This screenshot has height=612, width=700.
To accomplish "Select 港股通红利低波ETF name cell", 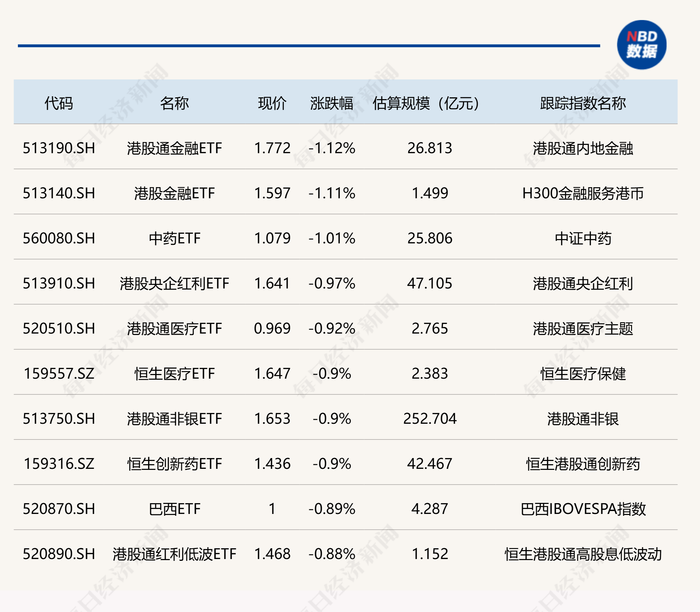I will [x=174, y=554].
